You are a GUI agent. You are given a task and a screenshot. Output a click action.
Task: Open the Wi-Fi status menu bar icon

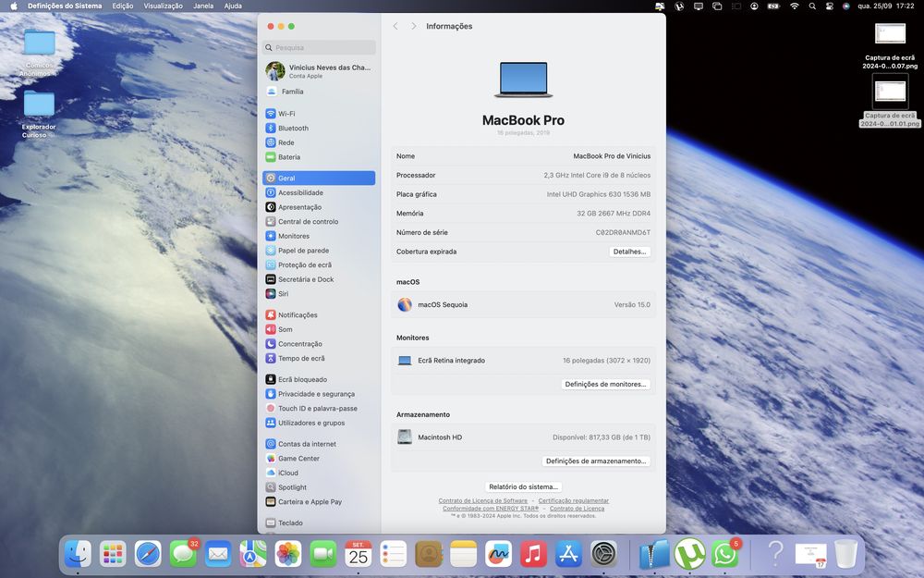(795, 6)
